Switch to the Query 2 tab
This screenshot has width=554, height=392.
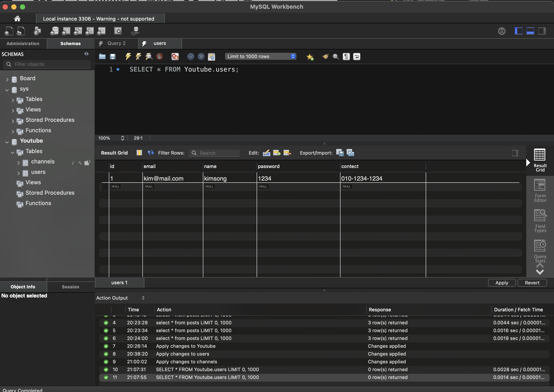click(x=116, y=43)
